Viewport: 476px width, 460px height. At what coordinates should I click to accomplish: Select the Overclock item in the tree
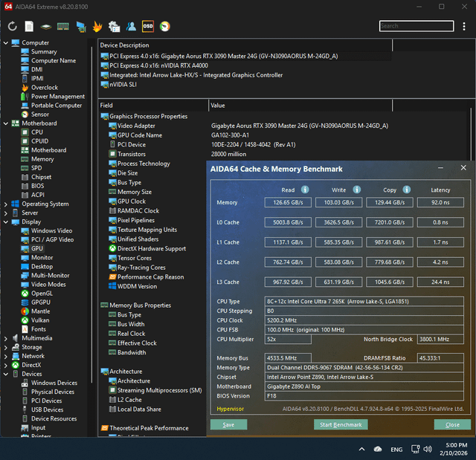pos(44,88)
